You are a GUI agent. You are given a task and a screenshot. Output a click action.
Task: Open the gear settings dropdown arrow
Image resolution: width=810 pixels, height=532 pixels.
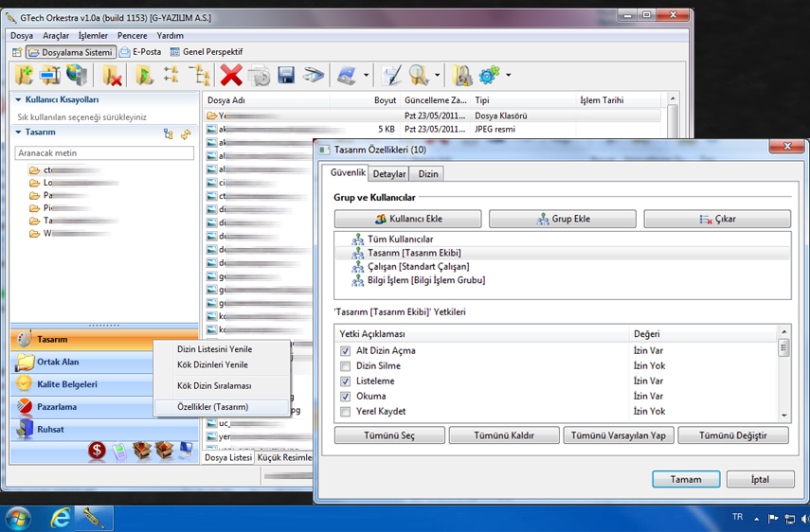[x=509, y=76]
